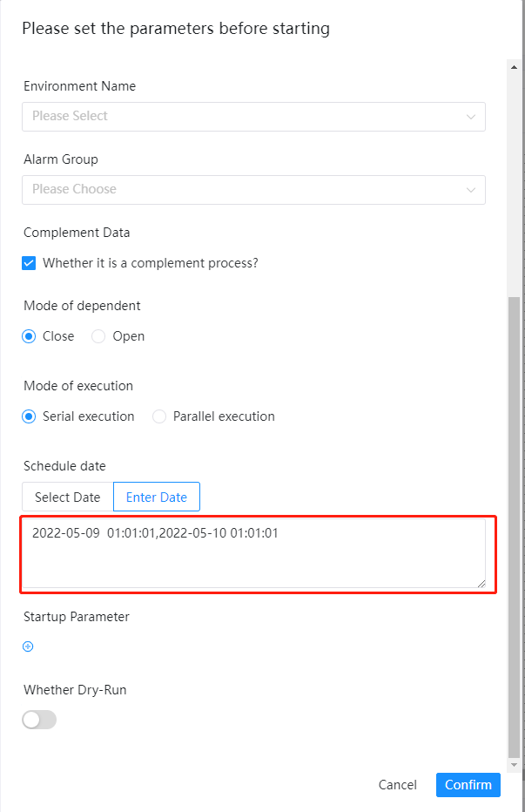The image size is (525, 812).
Task: Click the Environment Name chevron arrow
Action: pos(471,117)
